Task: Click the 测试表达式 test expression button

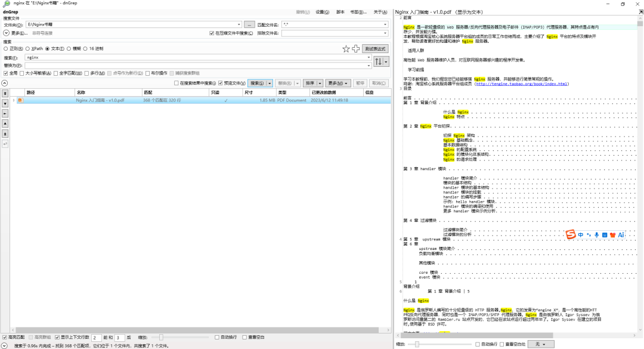Action: (x=375, y=49)
